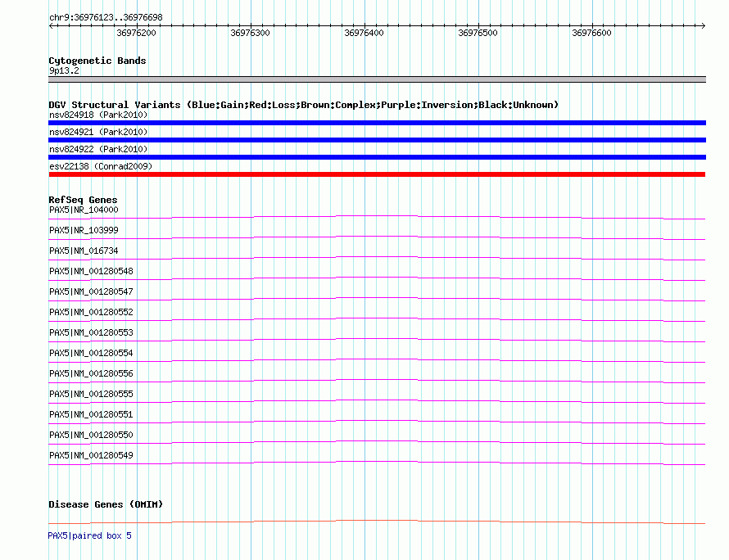
Task: Click the red loss bar for esv22138
Action: tap(377, 174)
